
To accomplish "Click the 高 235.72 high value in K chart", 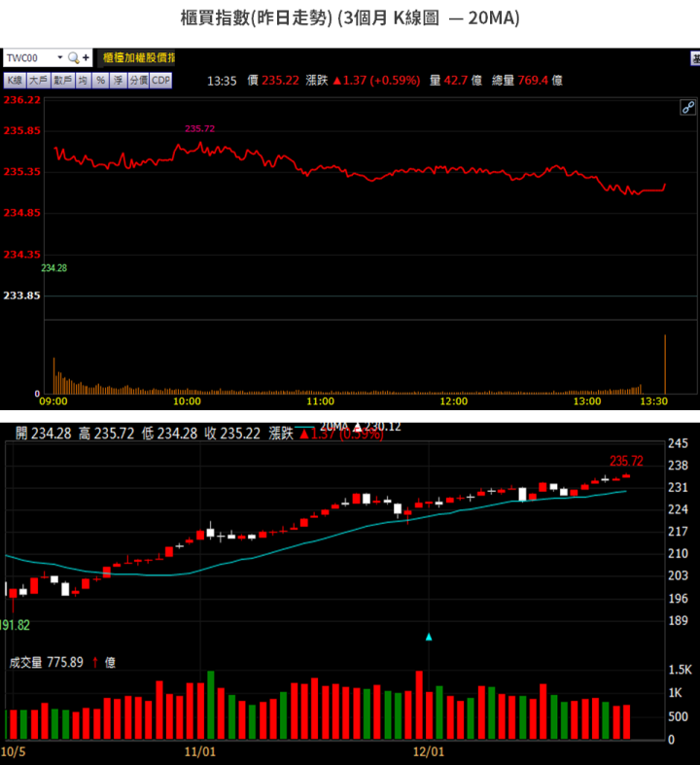I will (106, 434).
